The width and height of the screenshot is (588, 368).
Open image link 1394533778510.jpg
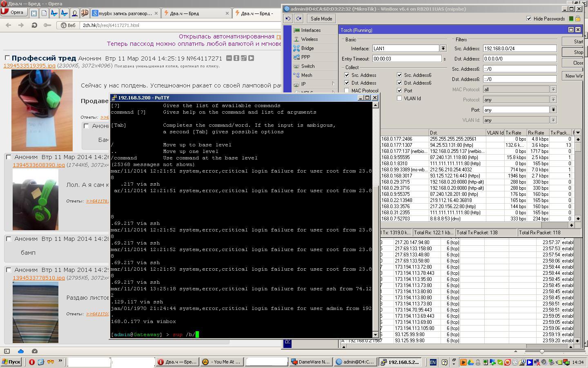click(39, 278)
